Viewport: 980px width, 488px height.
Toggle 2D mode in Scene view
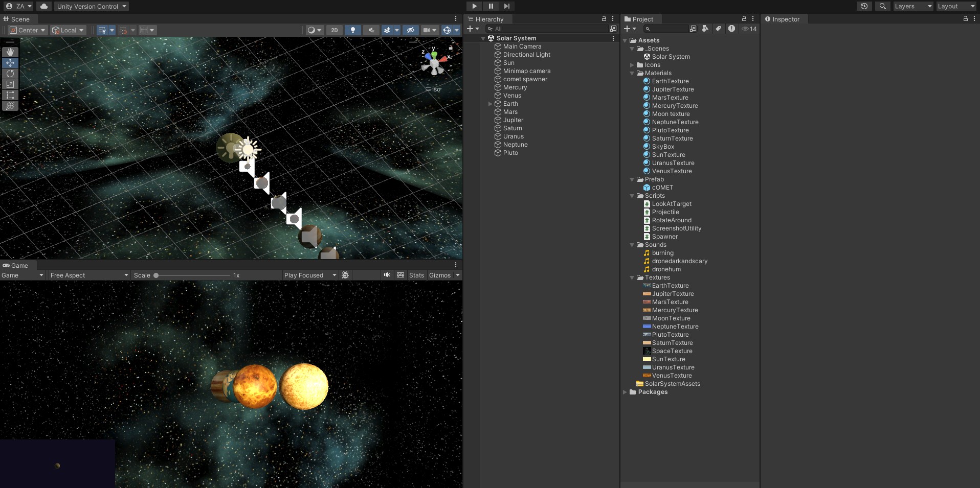tap(334, 30)
